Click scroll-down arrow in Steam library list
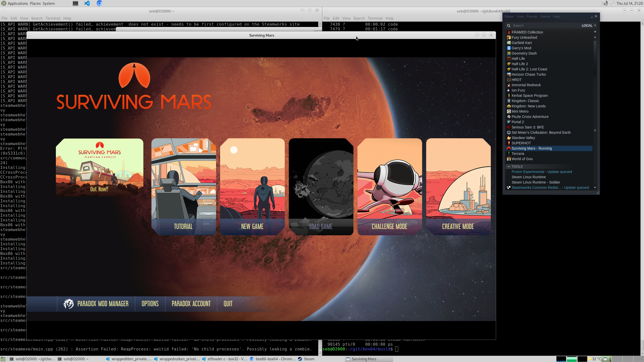The image size is (644, 362). [595, 188]
